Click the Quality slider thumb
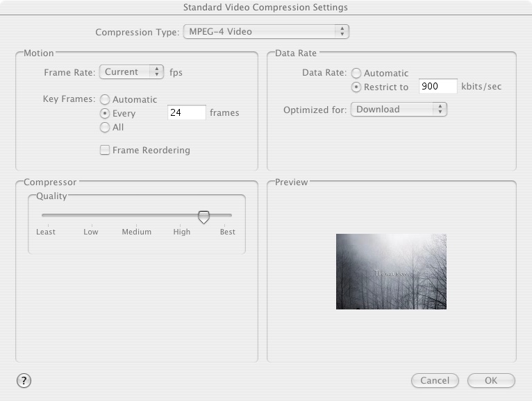Viewport: 532px width, 401px height. [x=203, y=217]
